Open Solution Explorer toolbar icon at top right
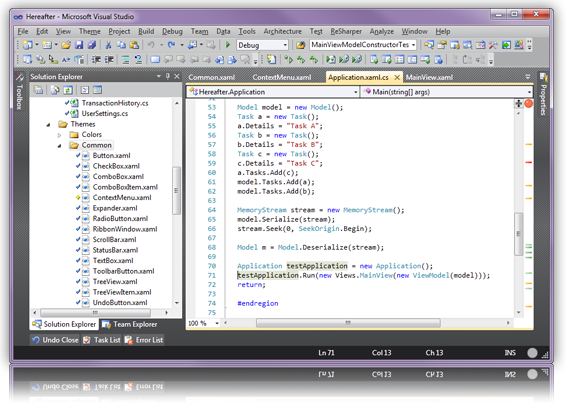This screenshot has height=403, width=566. tap(429, 45)
